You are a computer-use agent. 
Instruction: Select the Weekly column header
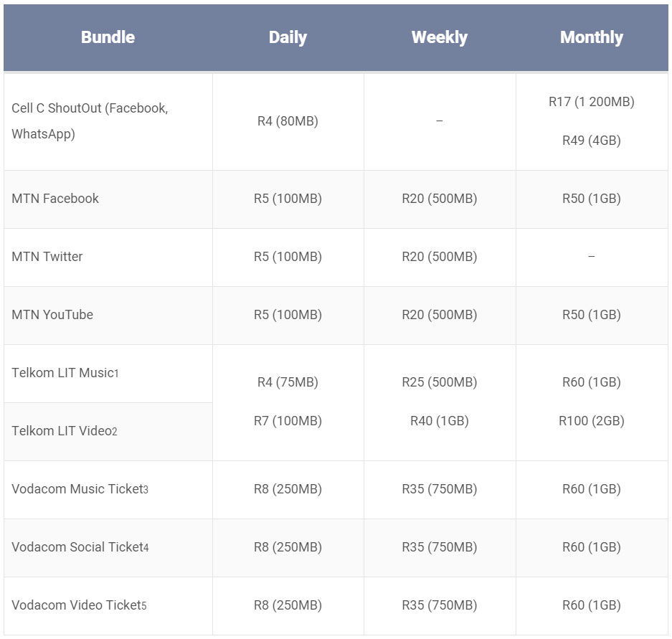coord(439,37)
